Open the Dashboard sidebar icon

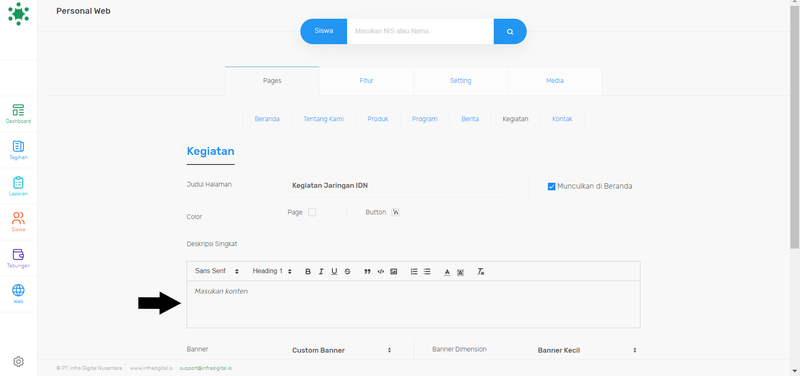click(x=18, y=114)
